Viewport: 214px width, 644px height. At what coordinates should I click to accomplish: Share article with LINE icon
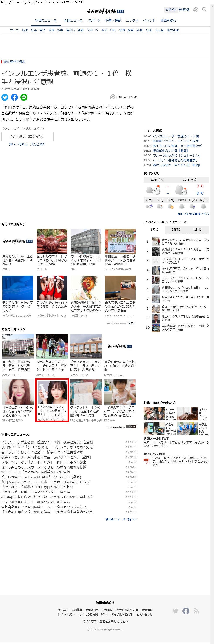tap(24, 97)
